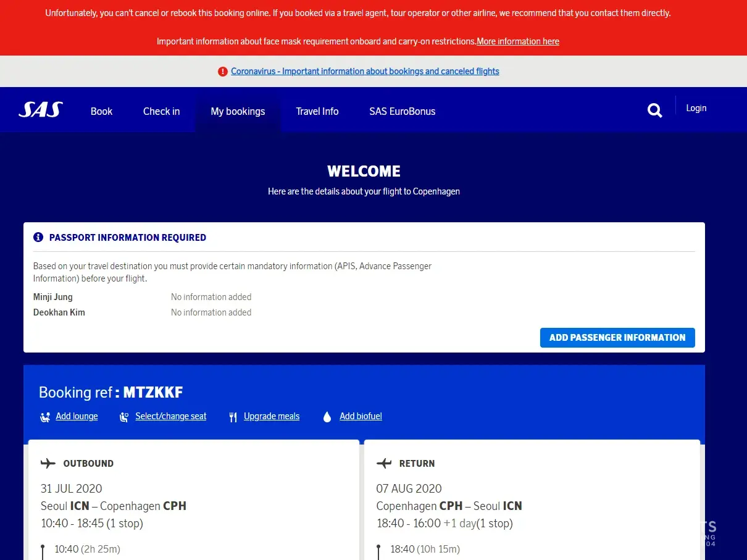
Task: Click Seoul ICN – Copenhagen CPH route text
Action: click(x=114, y=506)
